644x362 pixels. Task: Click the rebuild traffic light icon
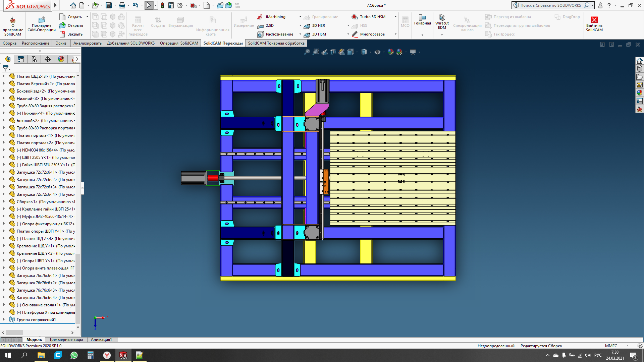162,5
